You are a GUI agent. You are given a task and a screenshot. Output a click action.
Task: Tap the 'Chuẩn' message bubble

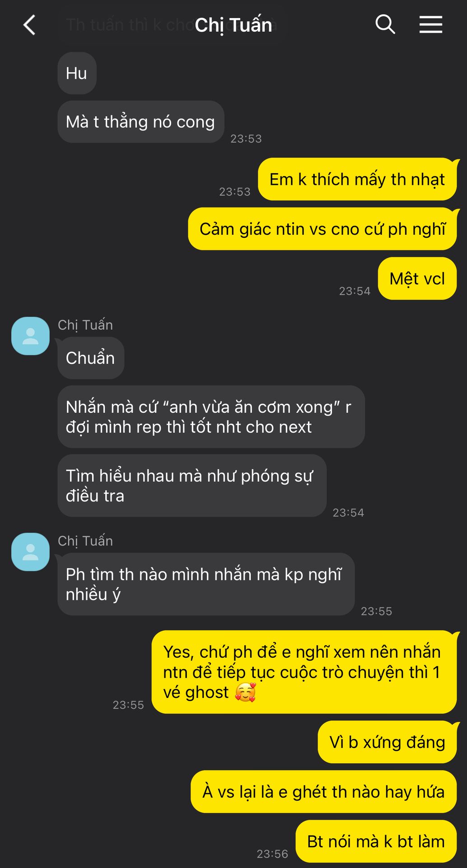(91, 358)
